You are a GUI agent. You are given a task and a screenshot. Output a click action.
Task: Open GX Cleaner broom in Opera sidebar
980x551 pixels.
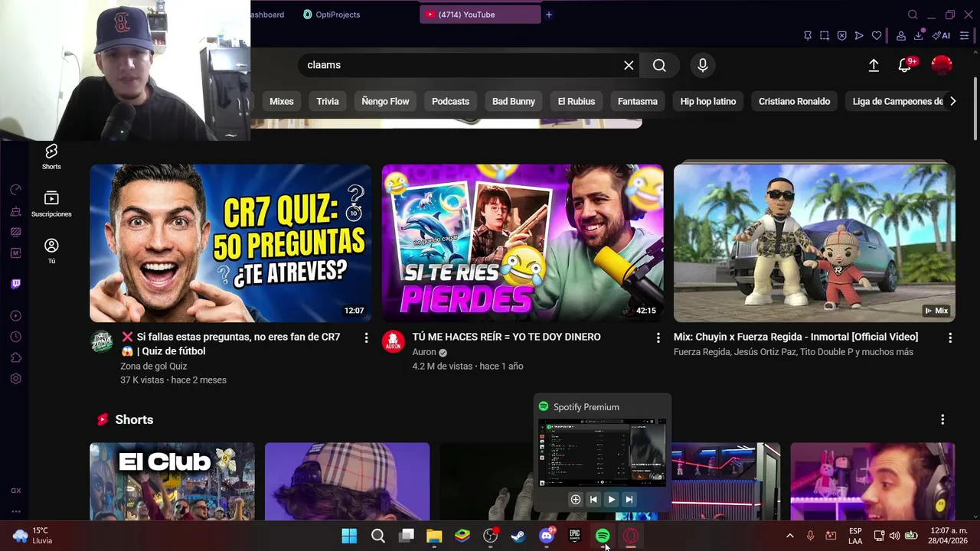pos(15,211)
